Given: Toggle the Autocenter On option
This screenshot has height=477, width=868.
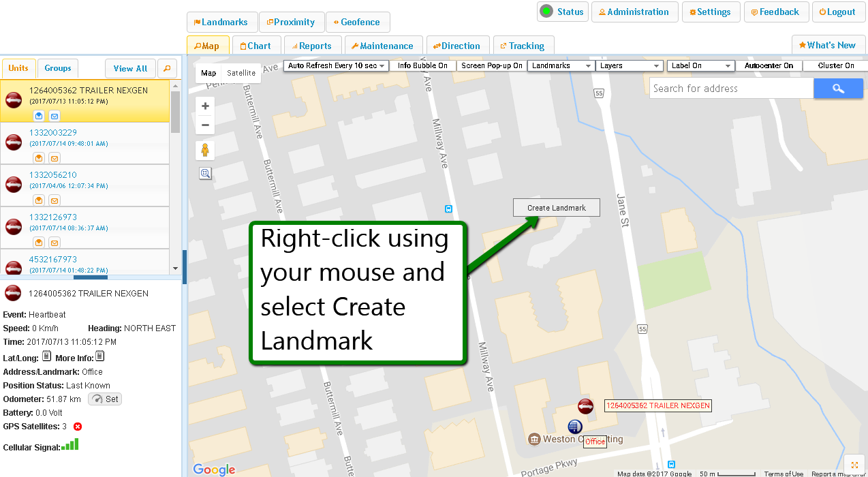Looking at the screenshot, I should click(x=769, y=66).
